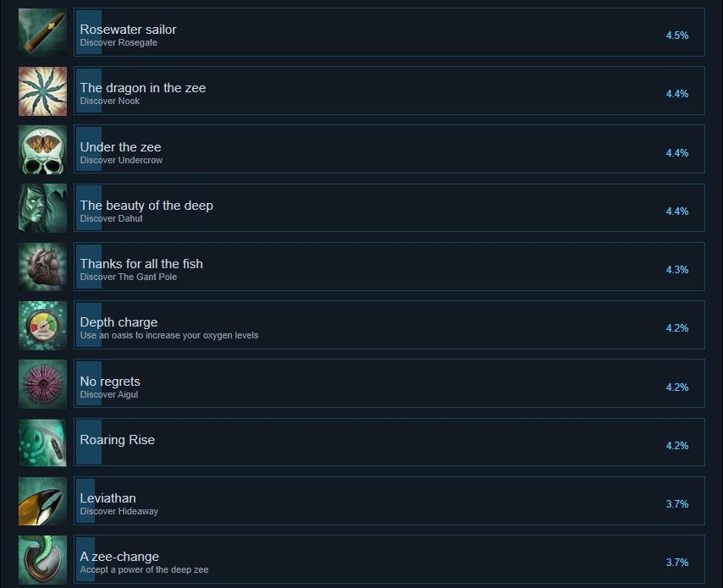
Task: Click the tentacle shield icon for A zee-change
Action: coord(42,559)
